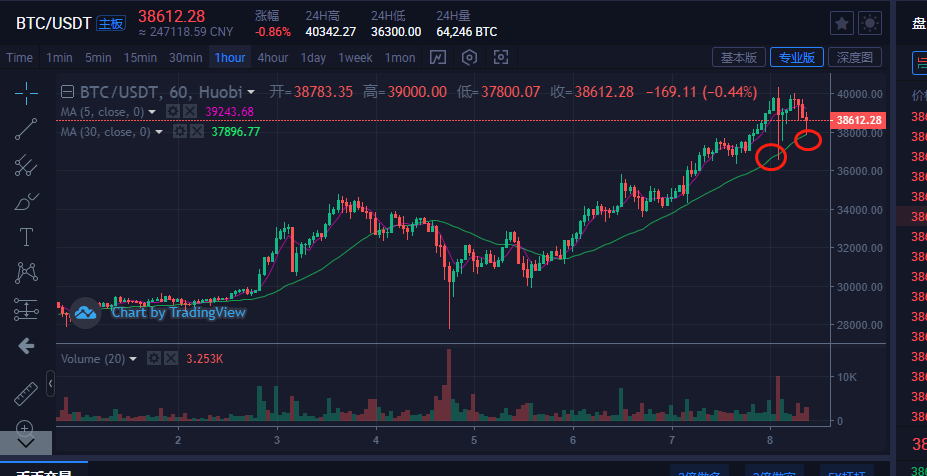Select the crosshair cursor tool
The height and width of the screenshot is (476, 927).
[x=26, y=93]
